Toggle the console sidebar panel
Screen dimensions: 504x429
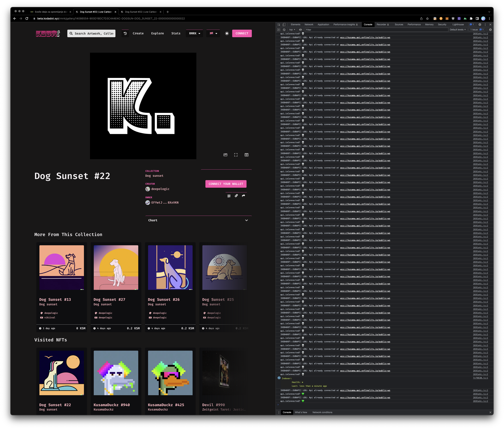(x=279, y=30)
